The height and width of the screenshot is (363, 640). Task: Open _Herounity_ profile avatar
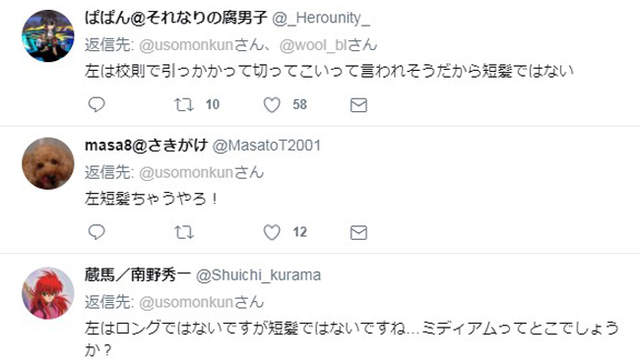48,36
